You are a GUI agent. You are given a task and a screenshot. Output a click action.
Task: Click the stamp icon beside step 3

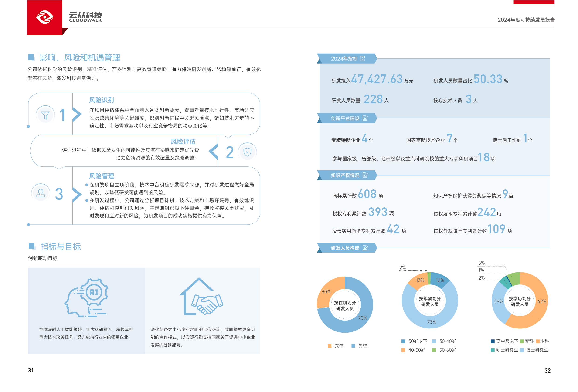click(41, 193)
